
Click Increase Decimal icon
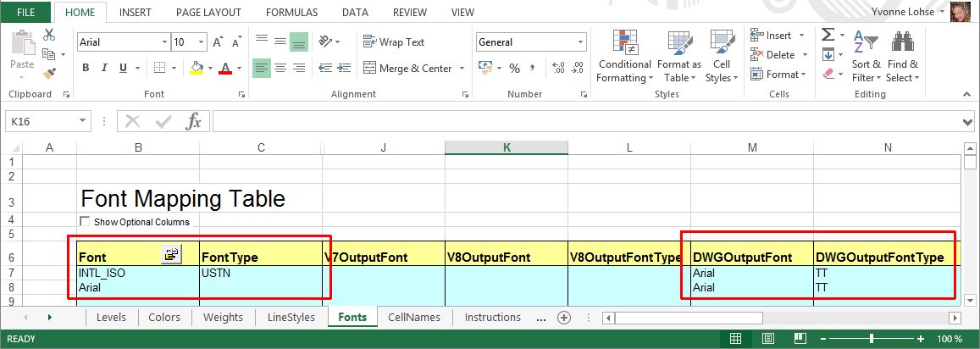point(559,68)
